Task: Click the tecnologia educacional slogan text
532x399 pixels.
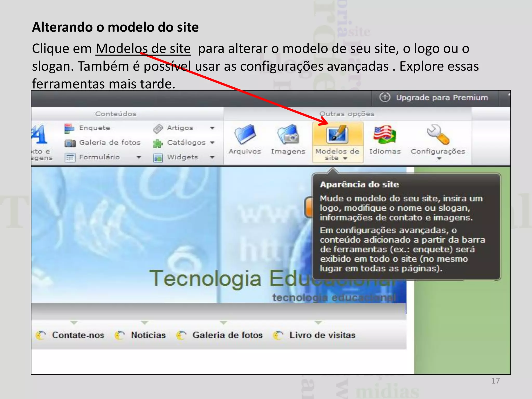Action: tap(334, 298)
